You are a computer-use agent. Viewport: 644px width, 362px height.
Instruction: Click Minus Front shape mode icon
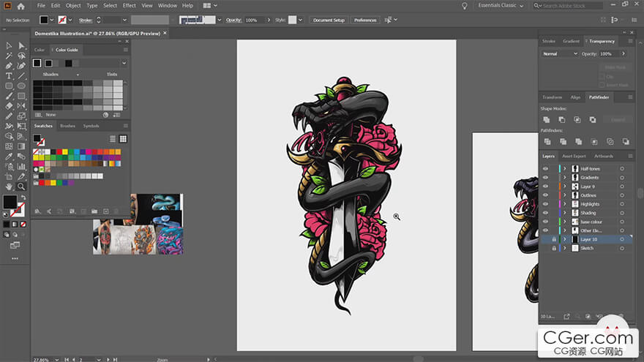562,120
